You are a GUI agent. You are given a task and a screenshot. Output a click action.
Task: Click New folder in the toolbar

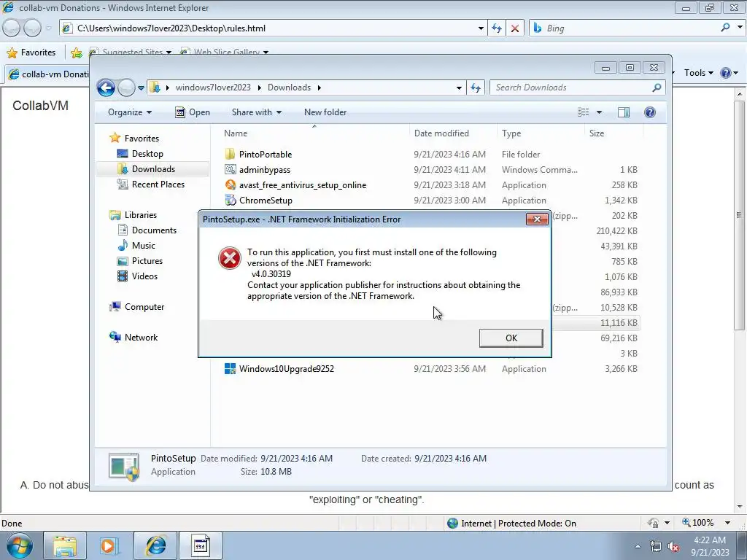pyautogui.click(x=325, y=112)
